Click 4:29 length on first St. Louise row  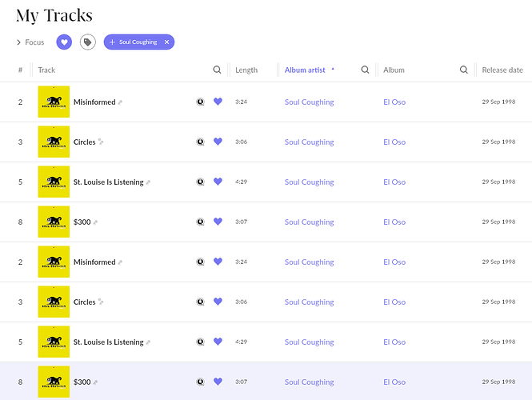coord(242,182)
